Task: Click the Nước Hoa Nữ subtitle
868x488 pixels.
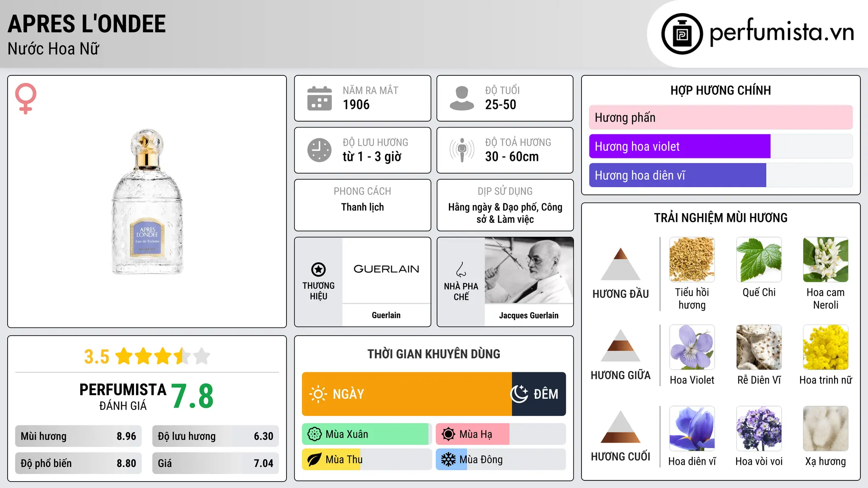Action: point(53,49)
